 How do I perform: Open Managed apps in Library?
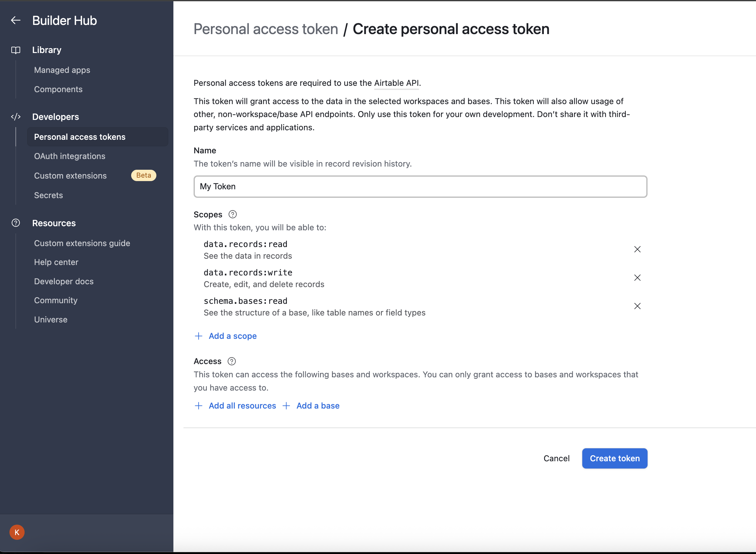tap(62, 70)
